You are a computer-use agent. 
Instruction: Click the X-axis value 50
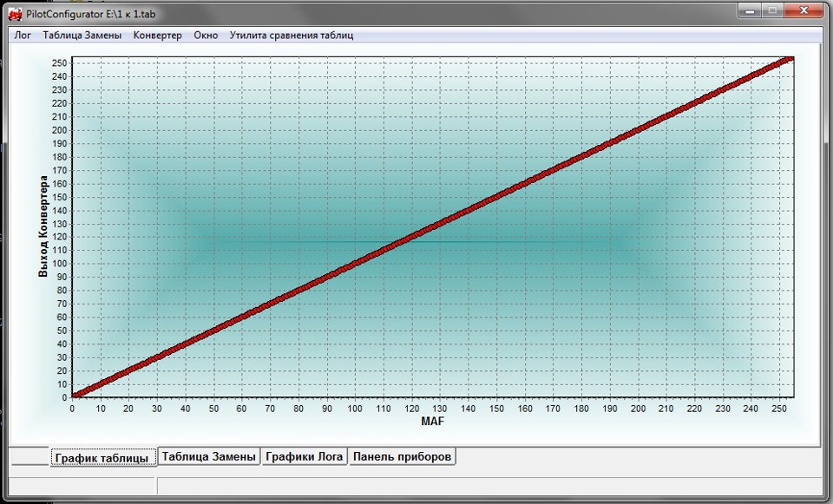tap(213, 409)
